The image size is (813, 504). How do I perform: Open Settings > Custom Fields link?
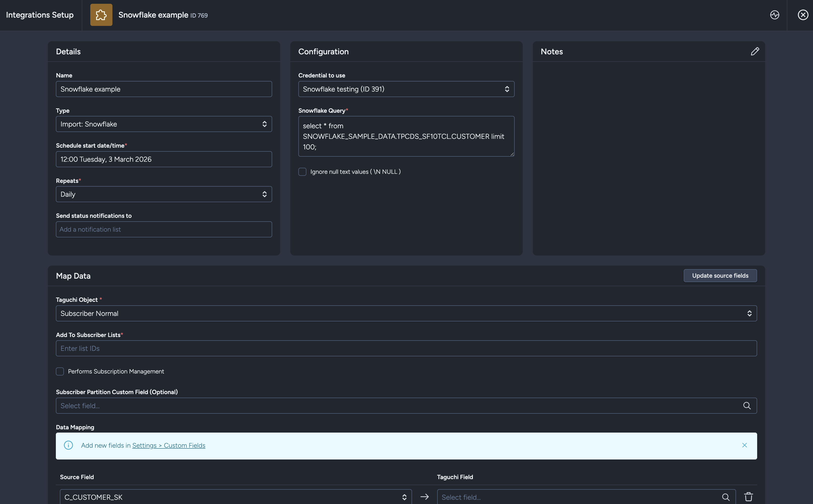coord(169,446)
